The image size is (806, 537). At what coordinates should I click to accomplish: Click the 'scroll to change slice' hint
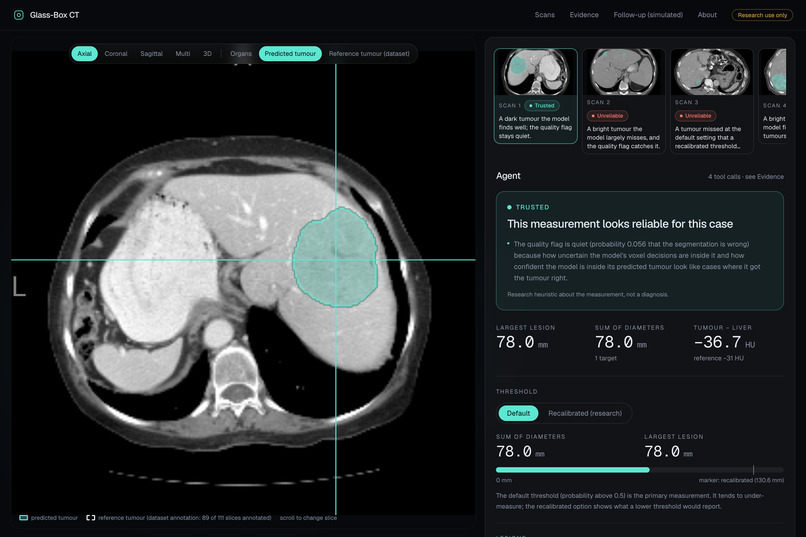point(308,517)
